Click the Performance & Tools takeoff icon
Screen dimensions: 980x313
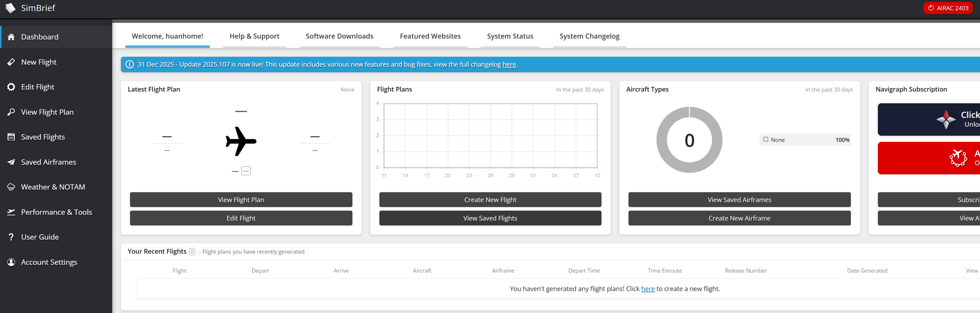11,212
